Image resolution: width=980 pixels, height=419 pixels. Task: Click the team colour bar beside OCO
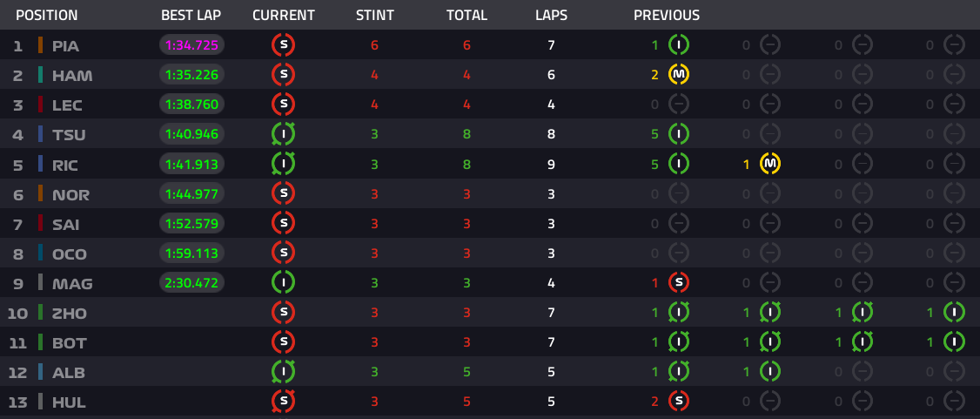41,253
